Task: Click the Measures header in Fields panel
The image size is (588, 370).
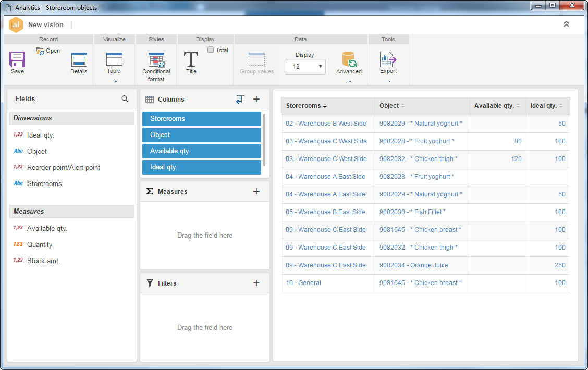Action: [x=71, y=212]
